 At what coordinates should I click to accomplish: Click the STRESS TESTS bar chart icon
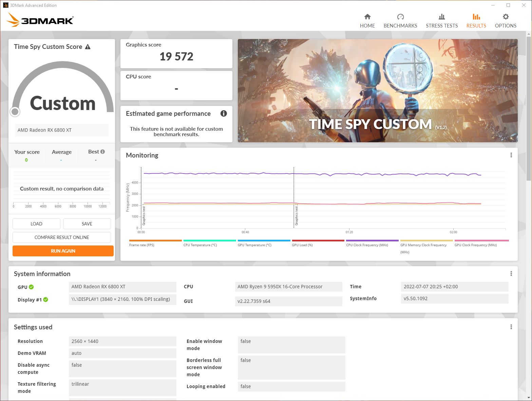(x=442, y=17)
